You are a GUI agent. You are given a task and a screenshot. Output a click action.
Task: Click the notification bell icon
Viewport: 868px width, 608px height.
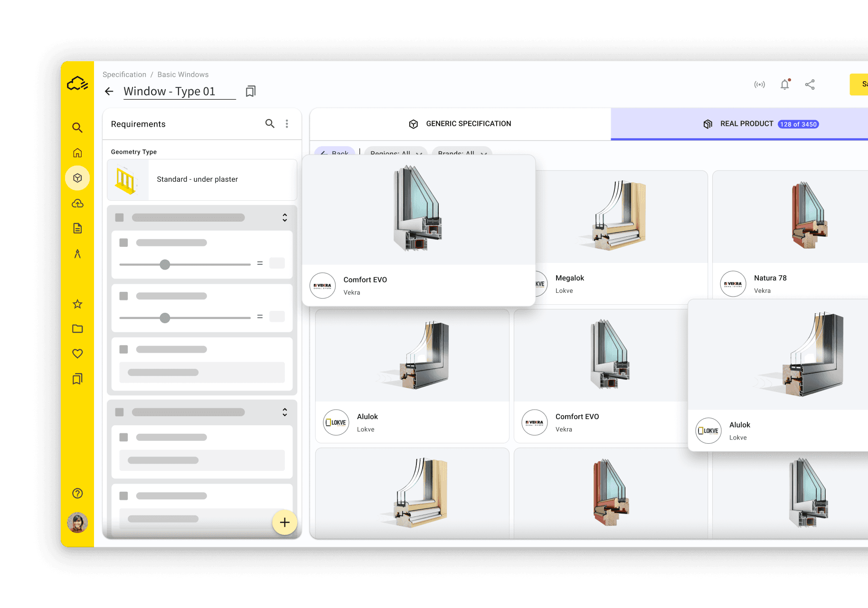click(785, 84)
